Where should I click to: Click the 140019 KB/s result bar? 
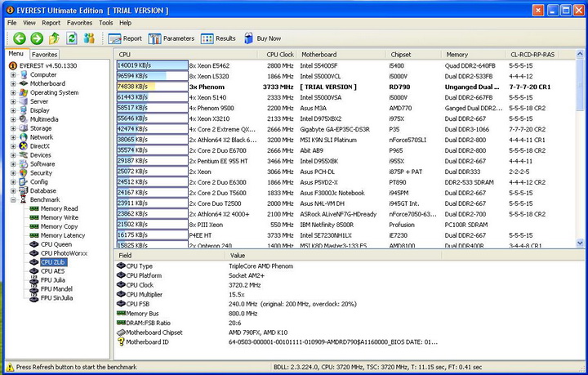tap(152, 65)
